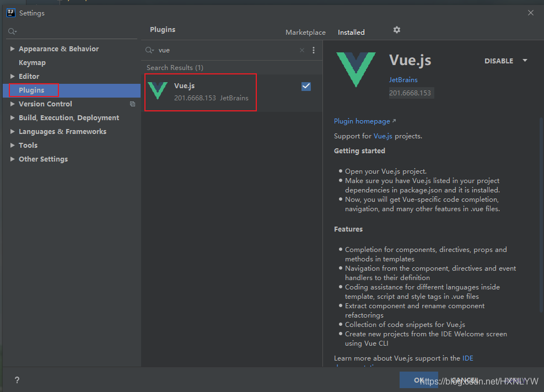Click the Vue.js title in the details panel
The width and height of the screenshot is (544, 392).
tap(410, 60)
